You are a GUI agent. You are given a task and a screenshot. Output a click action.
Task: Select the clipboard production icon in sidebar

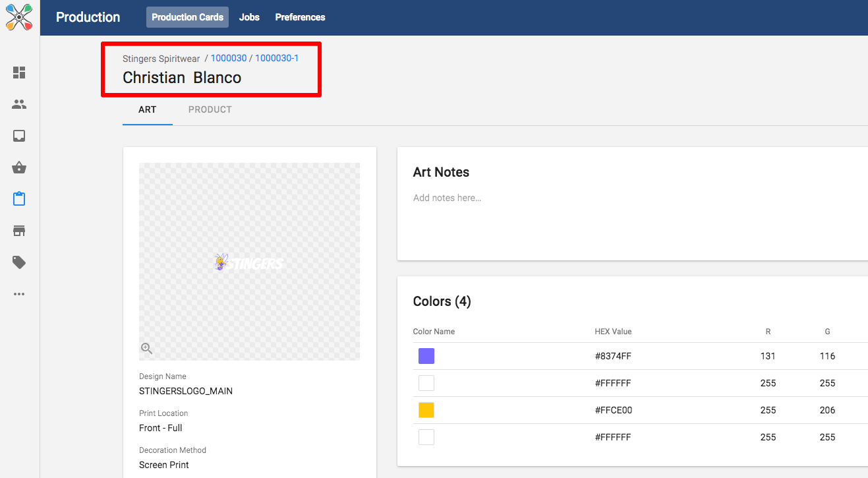(x=19, y=198)
